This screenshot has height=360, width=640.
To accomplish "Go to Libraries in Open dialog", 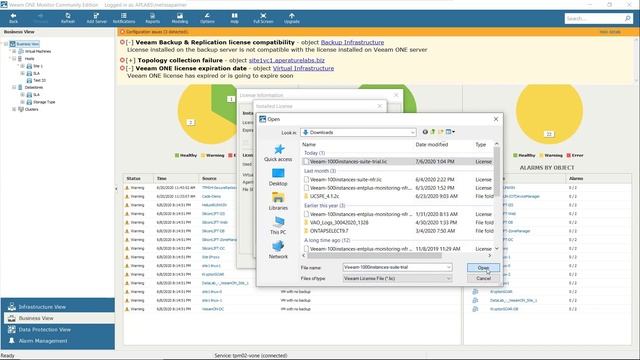I will pos(278,202).
